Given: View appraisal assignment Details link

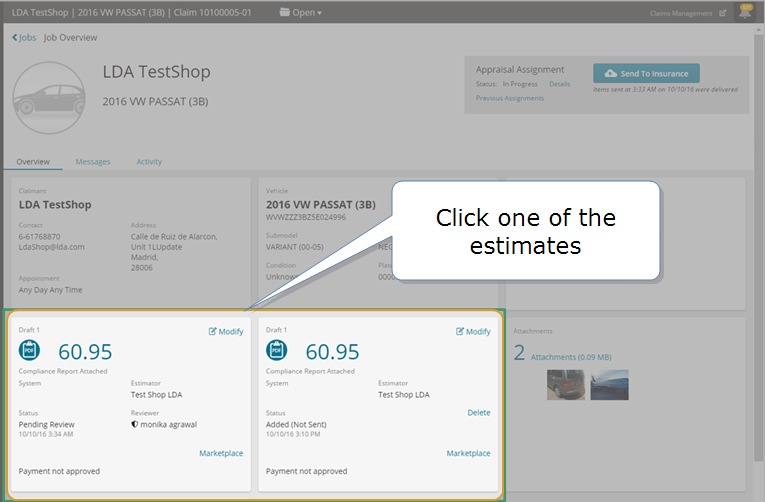Looking at the screenshot, I should pos(559,84).
